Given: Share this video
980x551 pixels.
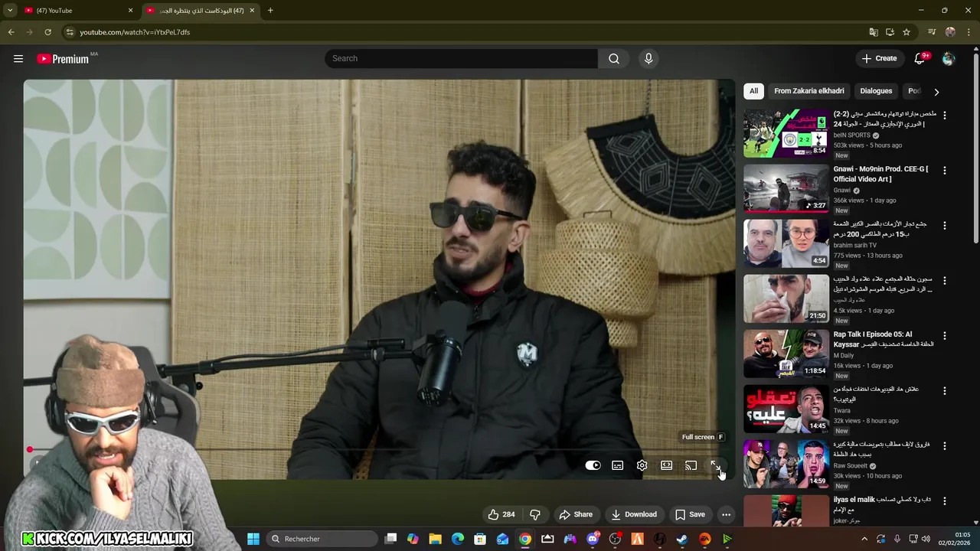Looking at the screenshot, I should coord(576,514).
